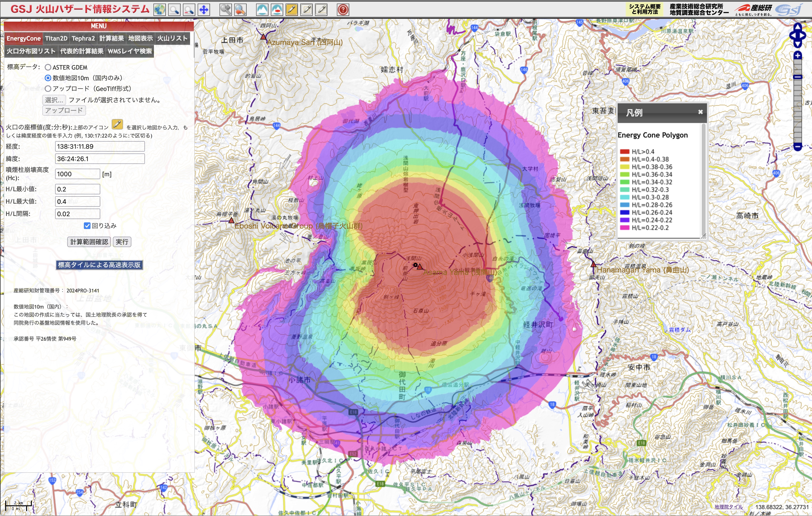Select the last pencil tool in toolbar

(x=321, y=10)
